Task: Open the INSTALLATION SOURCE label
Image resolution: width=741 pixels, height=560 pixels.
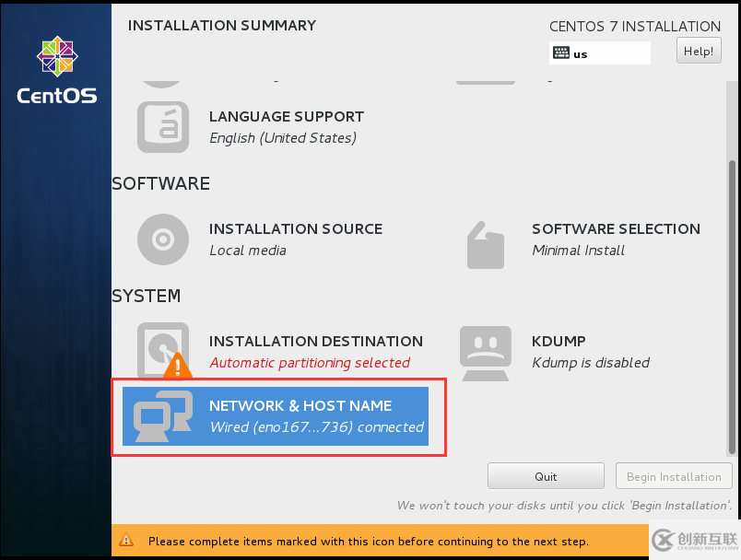Action: tap(296, 228)
